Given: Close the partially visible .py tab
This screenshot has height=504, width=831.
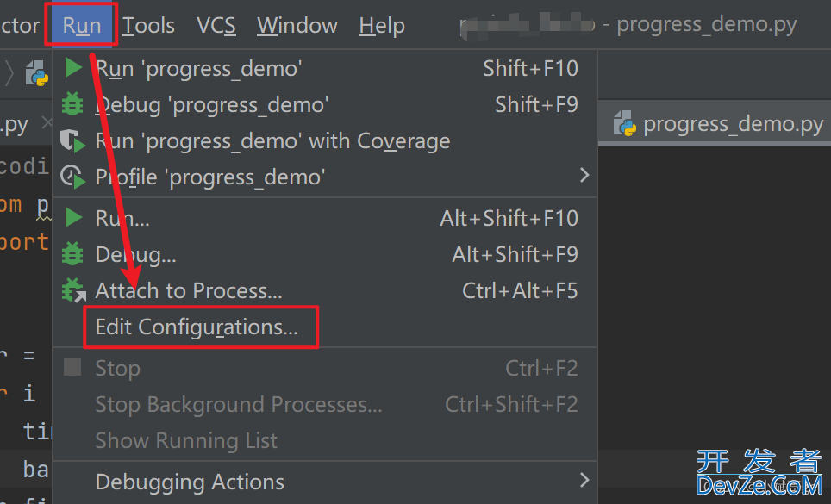Looking at the screenshot, I should [x=47, y=123].
